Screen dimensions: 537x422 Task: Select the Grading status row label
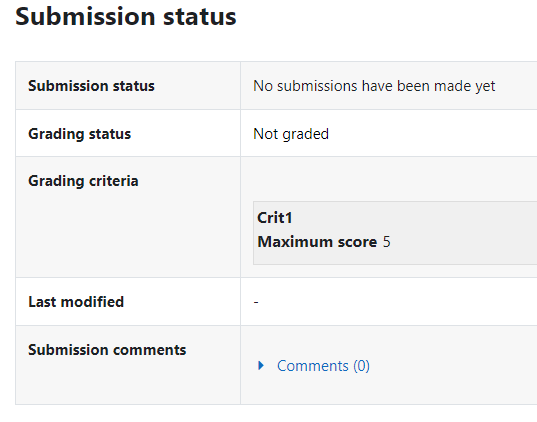pos(79,134)
